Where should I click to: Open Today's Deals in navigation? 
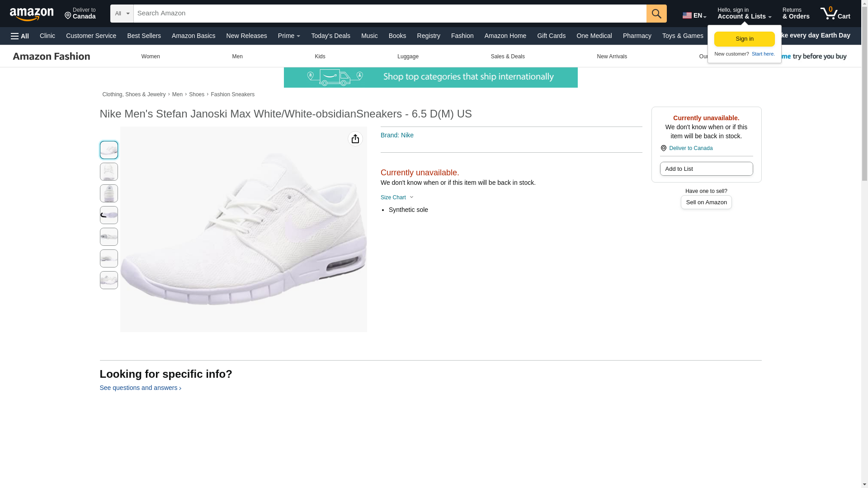(x=330, y=36)
